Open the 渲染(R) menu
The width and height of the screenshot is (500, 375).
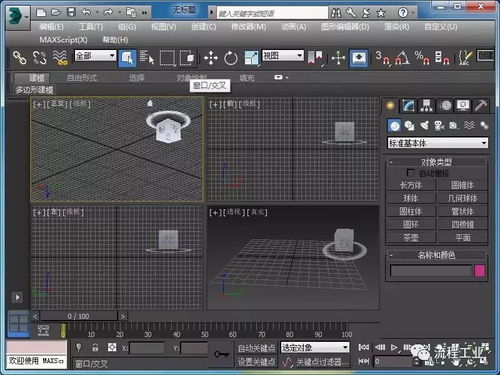coord(396,27)
